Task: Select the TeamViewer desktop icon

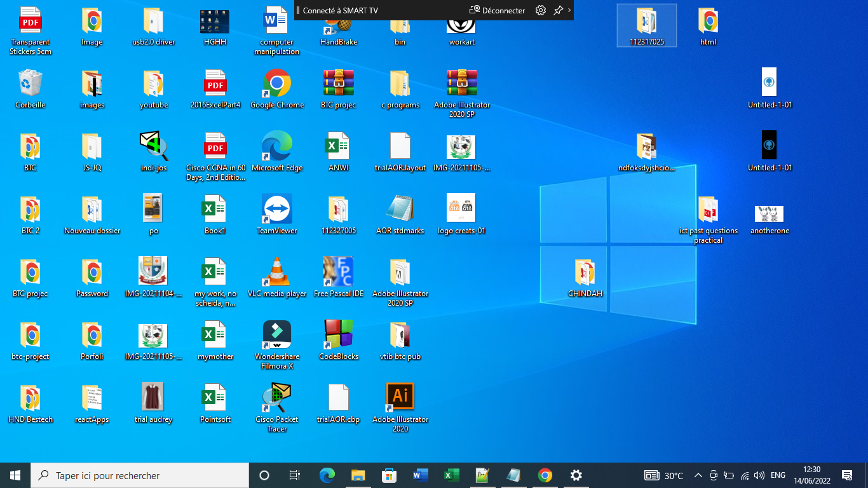Action: [276, 210]
